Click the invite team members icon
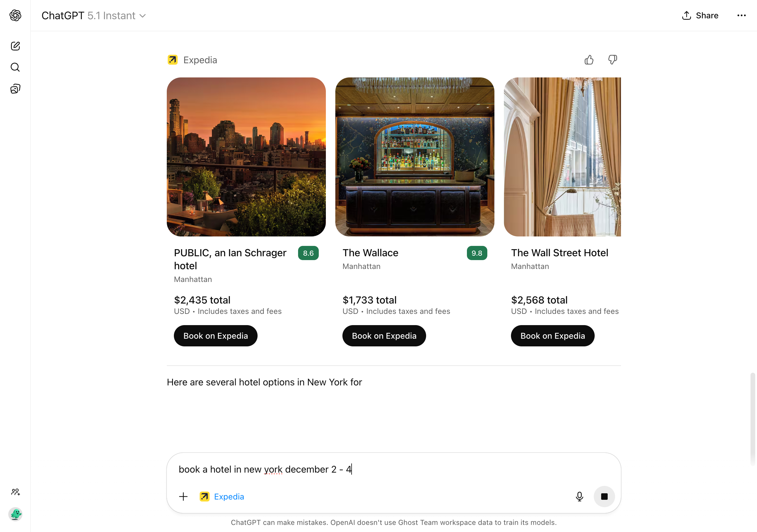Viewport: 757px width, 532px height. pos(15,492)
